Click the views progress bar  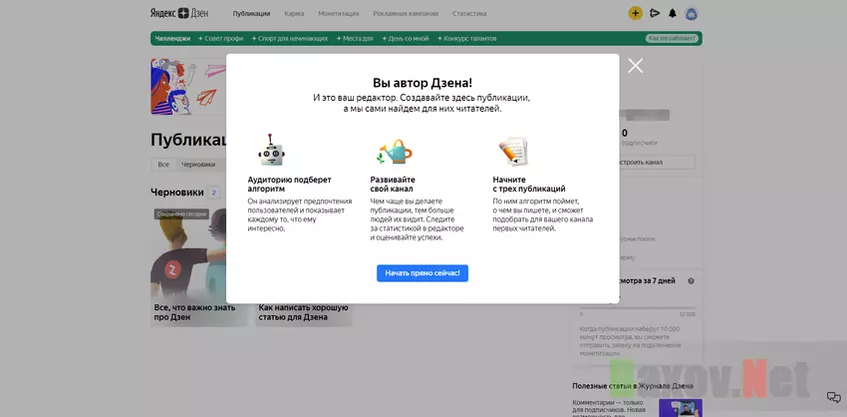pyautogui.click(x=637, y=308)
